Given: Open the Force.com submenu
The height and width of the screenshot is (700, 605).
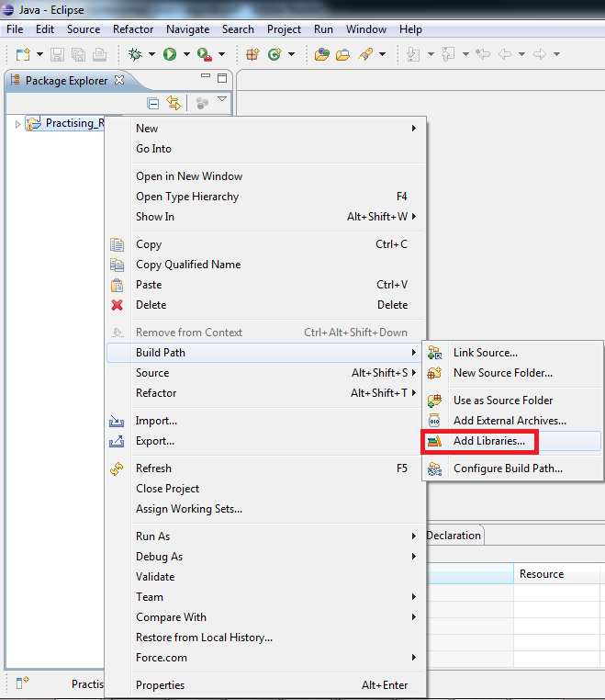Looking at the screenshot, I should (x=264, y=658).
